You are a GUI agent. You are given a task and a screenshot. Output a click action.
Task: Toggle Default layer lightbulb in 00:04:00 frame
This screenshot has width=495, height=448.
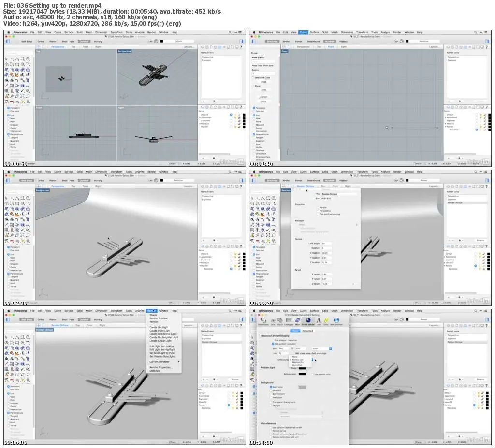(233, 393)
